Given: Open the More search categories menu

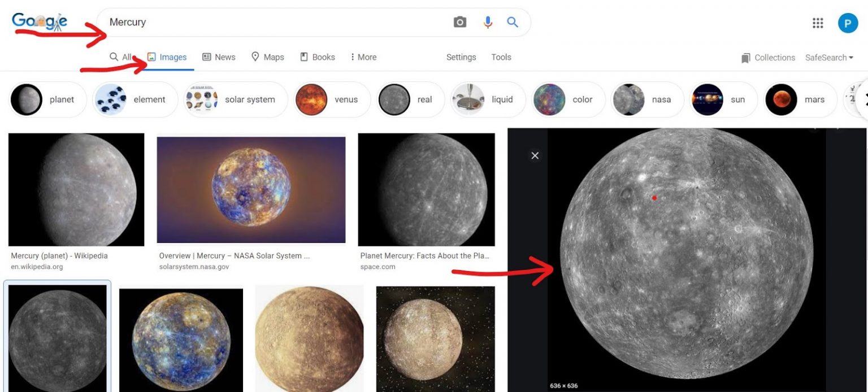Looking at the screenshot, I should (x=363, y=57).
